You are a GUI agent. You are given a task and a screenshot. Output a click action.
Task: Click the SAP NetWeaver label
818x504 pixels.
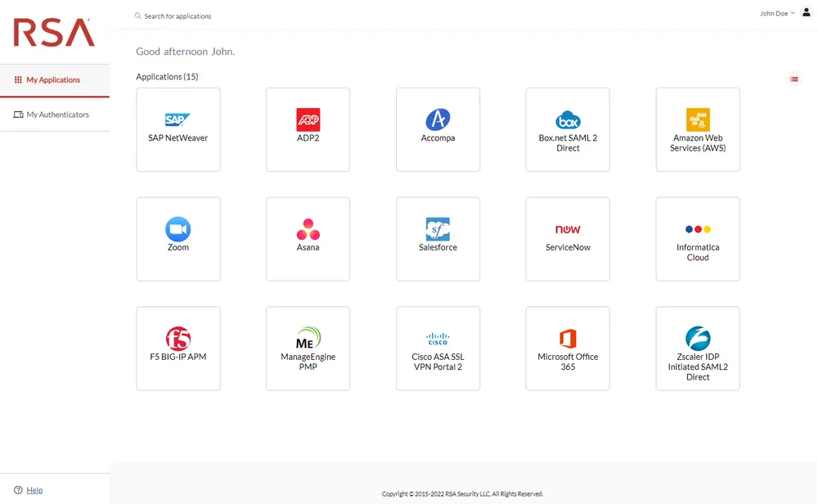[178, 137]
